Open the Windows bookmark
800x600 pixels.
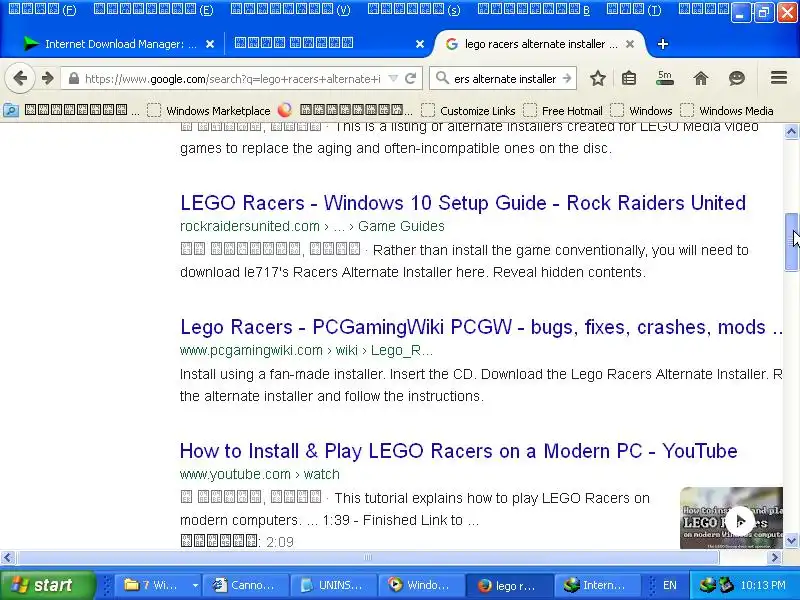pyautogui.click(x=641, y=110)
